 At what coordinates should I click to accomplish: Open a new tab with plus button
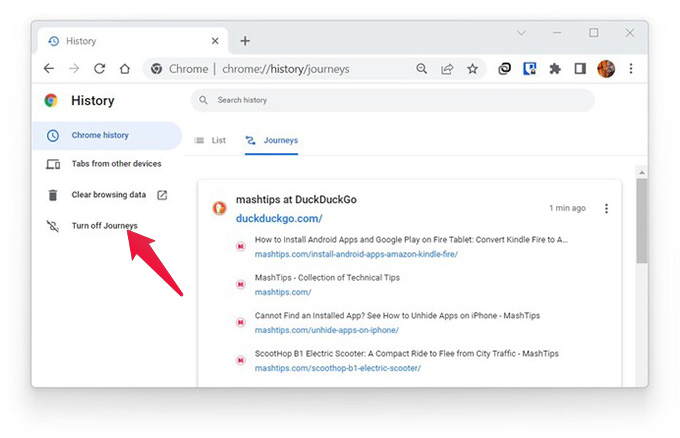pyautogui.click(x=245, y=41)
